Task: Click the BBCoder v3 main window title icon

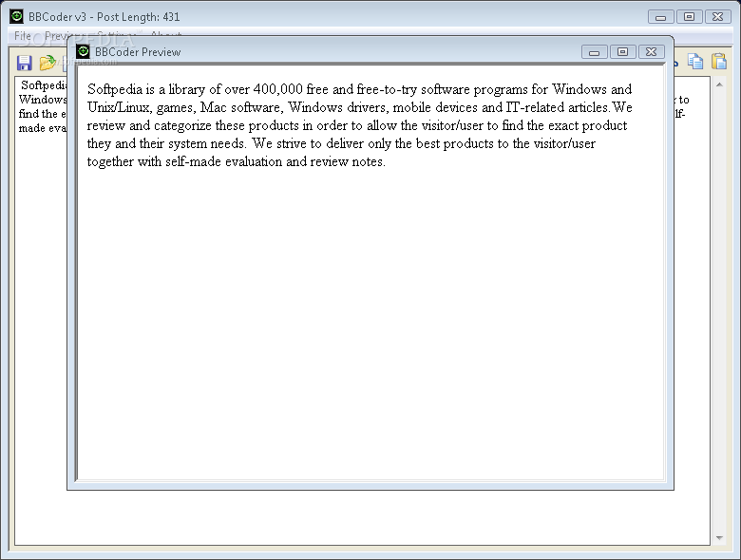Action: click(x=16, y=16)
